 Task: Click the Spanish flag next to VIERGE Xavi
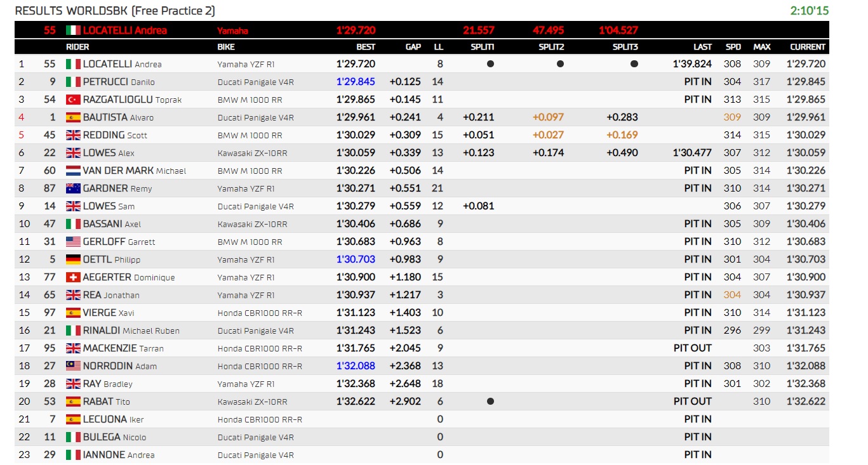pos(73,313)
